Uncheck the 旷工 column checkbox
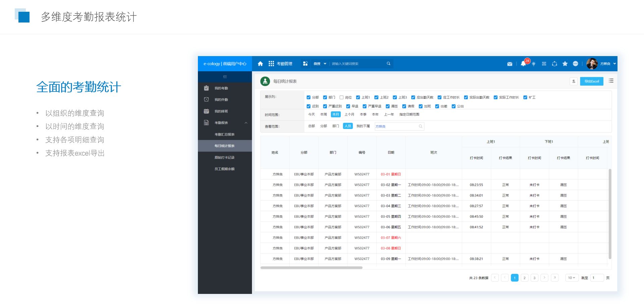The width and height of the screenshot is (644, 307). tap(525, 97)
